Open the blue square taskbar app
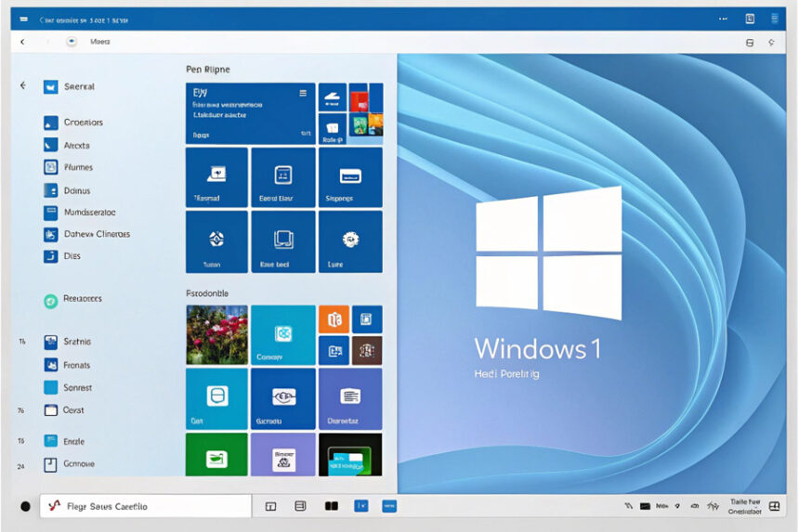The width and height of the screenshot is (799, 532). click(360, 505)
